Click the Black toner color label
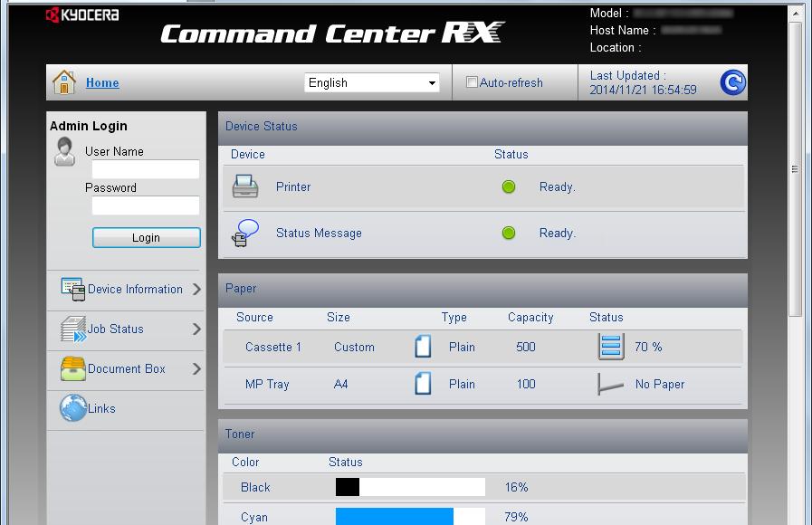Viewport: 812px width, 525px height. [255, 487]
